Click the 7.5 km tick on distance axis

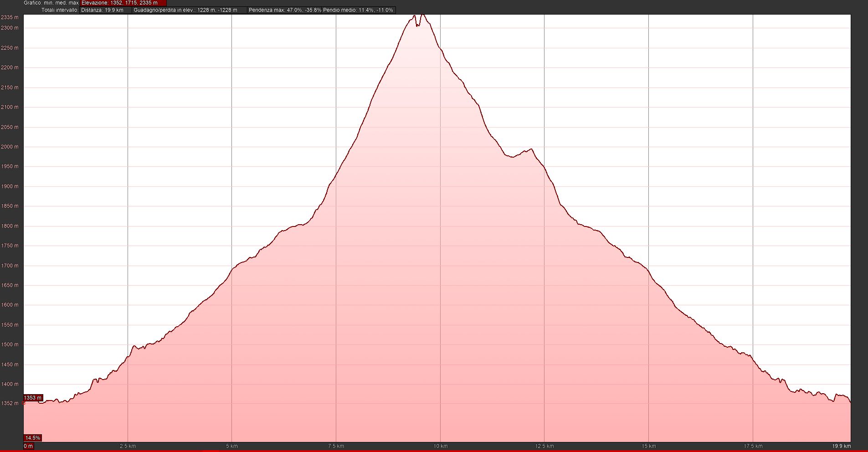(336, 446)
